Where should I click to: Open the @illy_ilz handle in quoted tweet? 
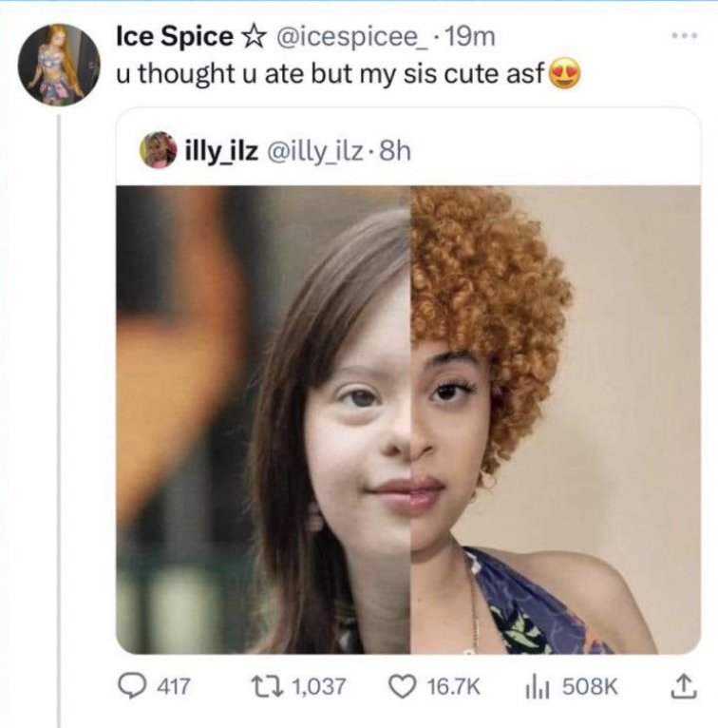pyautogui.click(x=314, y=151)
